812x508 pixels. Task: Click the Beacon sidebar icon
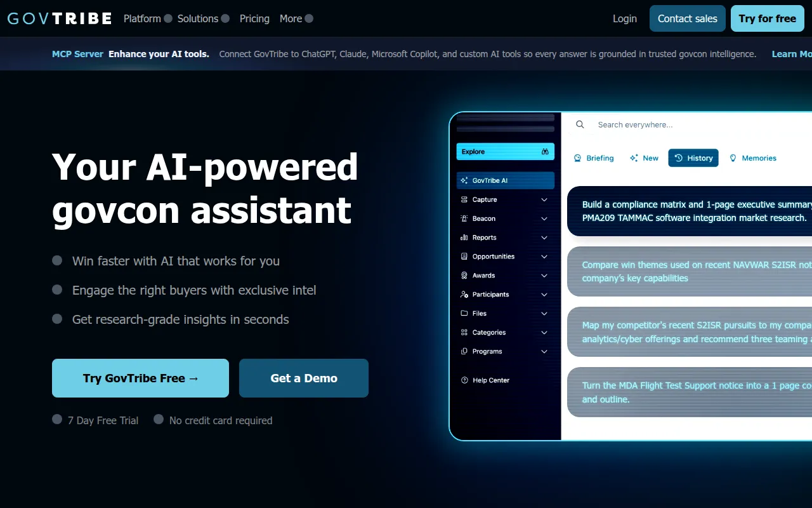pyautogui.click(x=464, y=218)
